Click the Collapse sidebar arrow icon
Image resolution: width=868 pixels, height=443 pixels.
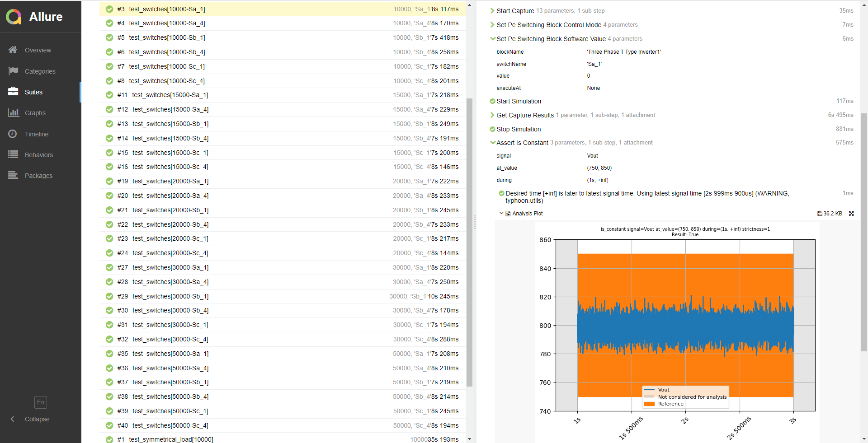click(13, 419)
